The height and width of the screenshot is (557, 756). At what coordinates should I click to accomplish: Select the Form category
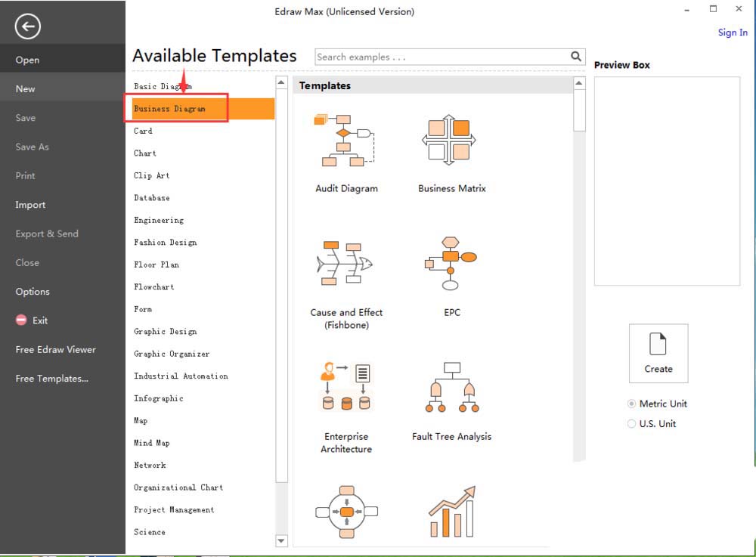[x=143, y=309]
